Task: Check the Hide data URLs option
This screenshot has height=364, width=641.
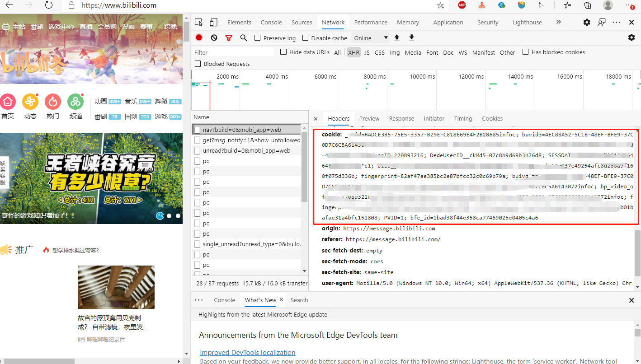Action: [x=284, y=52]
